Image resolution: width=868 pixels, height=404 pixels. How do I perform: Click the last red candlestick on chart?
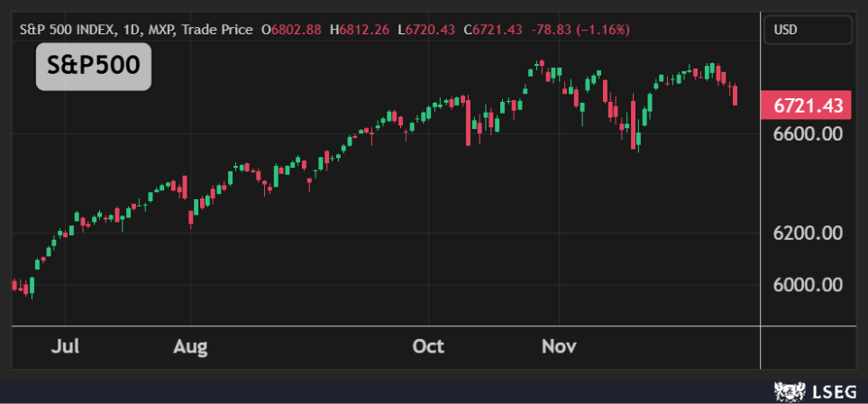pyautogui.click(x=736, y=96)
